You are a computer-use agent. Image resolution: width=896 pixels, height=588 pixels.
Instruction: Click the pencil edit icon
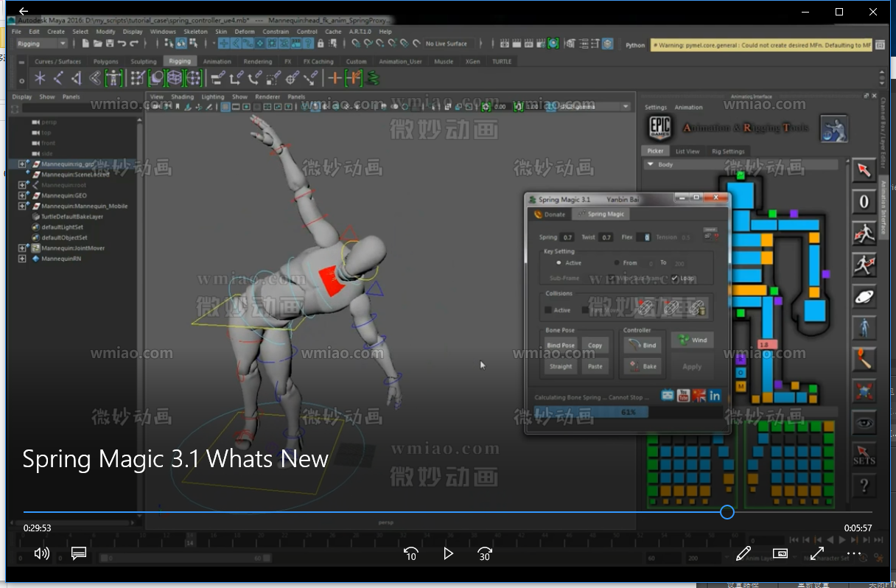(x=743, y=553)
